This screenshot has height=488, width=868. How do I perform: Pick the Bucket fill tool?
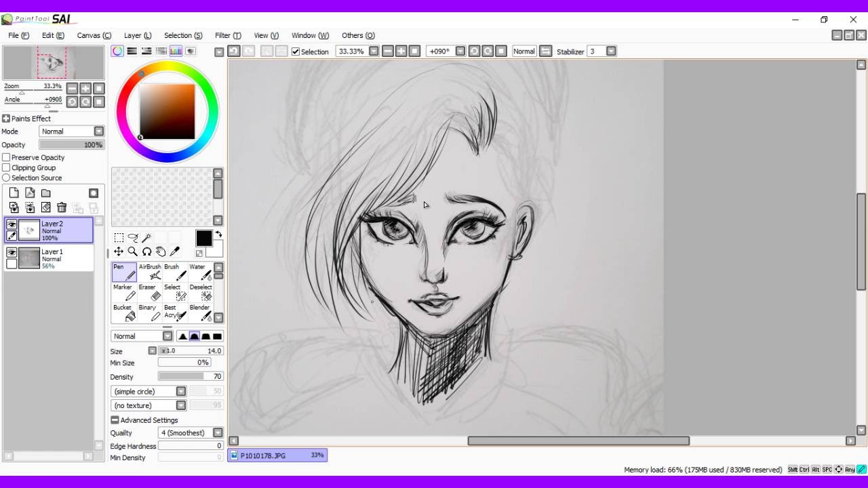click(123, 312)
